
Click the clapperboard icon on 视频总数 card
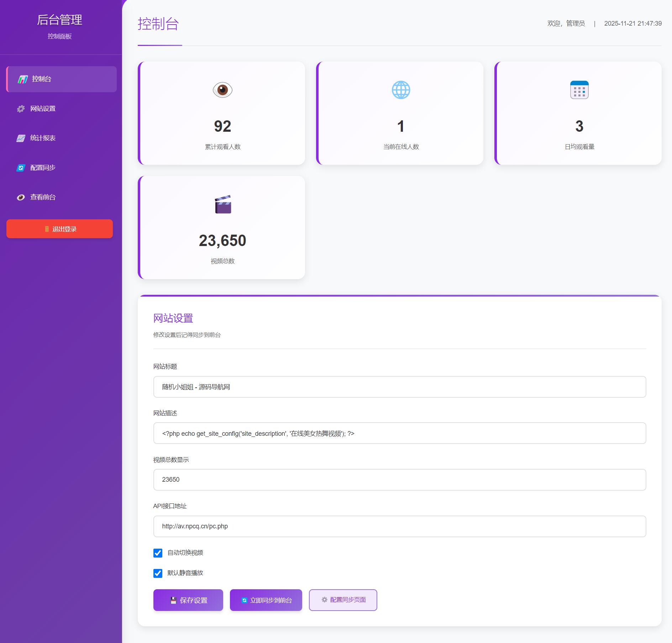(x=223, y=204)
